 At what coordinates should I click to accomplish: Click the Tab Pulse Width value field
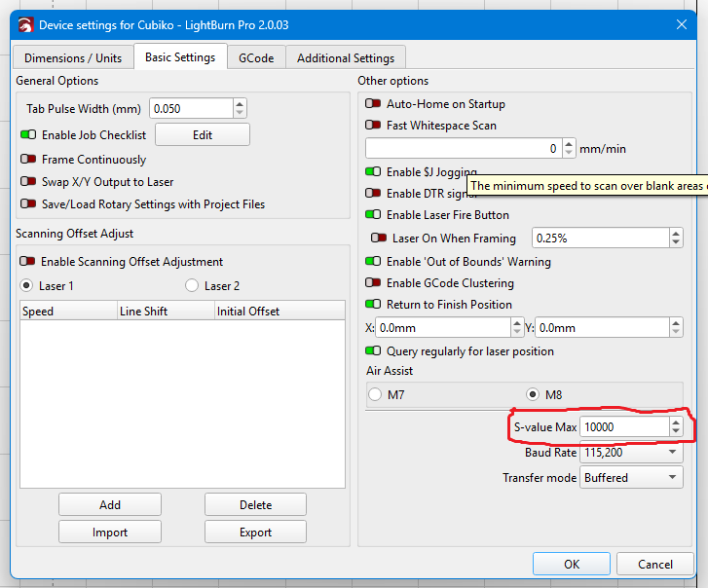pyautogui.click(x=191, y=109)
